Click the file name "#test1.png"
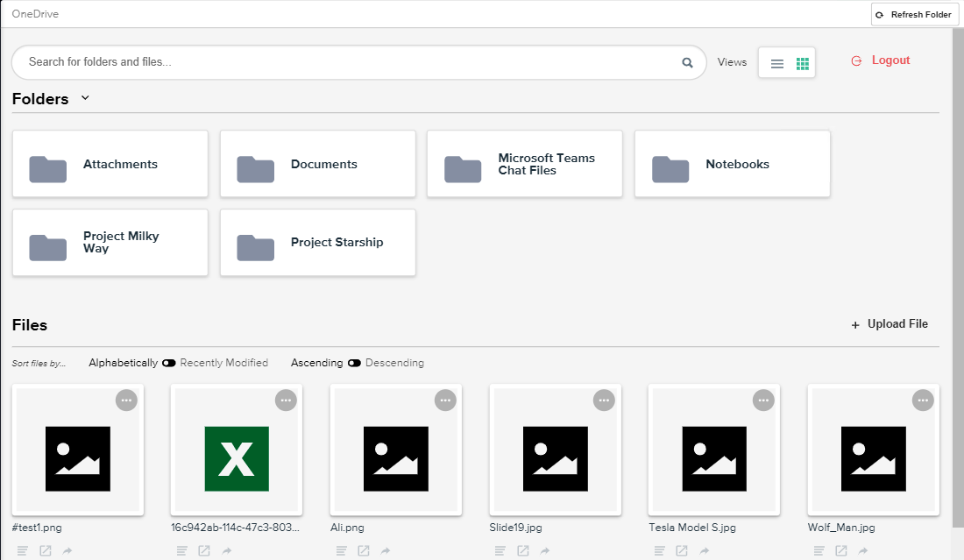The width and height of the screenshot is (964, 560). [37, 528]
